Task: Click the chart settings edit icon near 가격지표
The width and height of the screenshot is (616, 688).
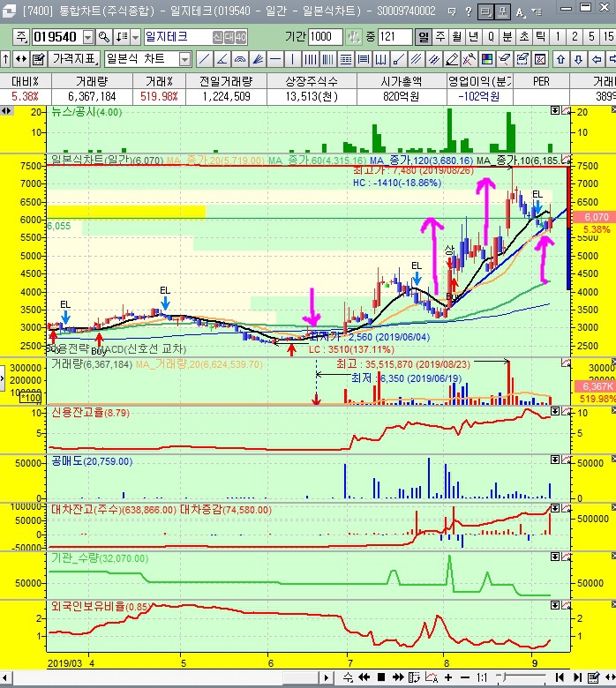Action: tap(38, 59)
